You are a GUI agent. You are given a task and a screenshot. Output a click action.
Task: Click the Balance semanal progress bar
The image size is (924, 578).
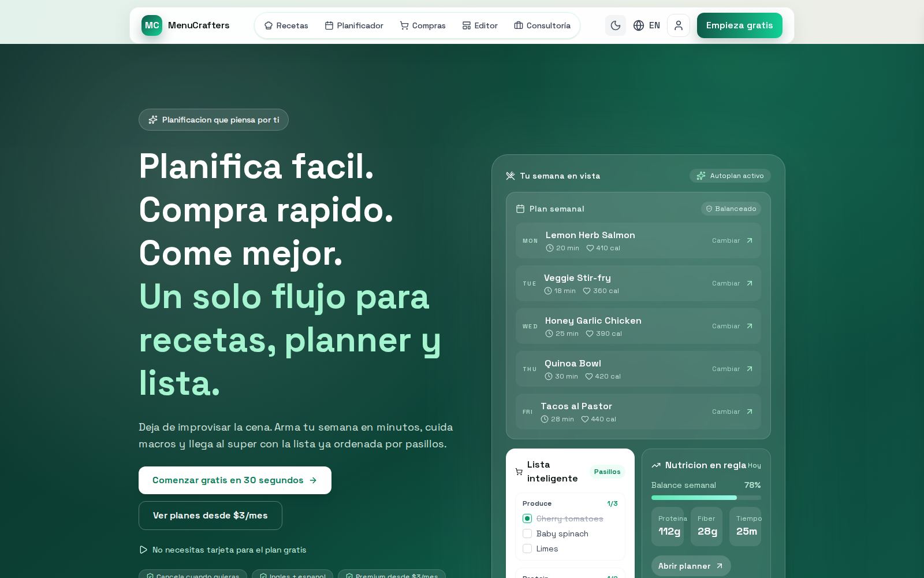point(706,498)
